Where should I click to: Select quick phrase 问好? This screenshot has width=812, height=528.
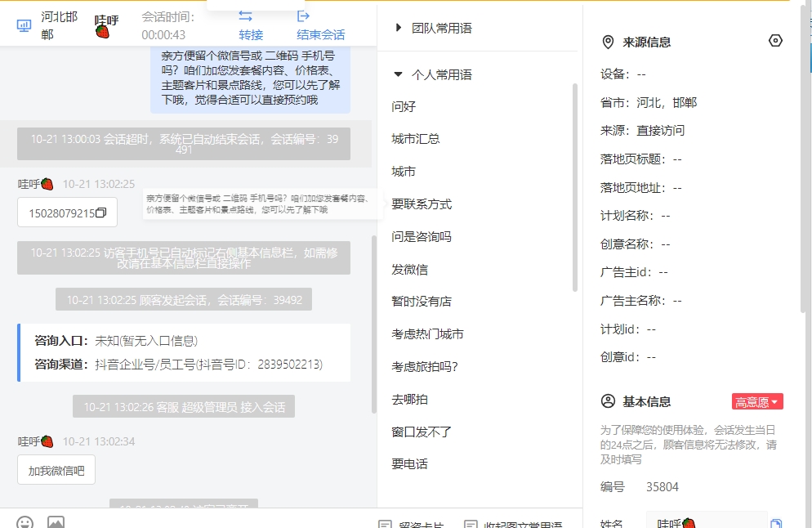click(404, 106)
